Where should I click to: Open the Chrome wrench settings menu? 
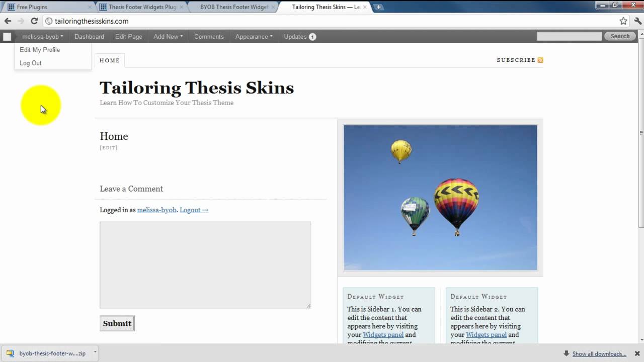click(638, 21)
